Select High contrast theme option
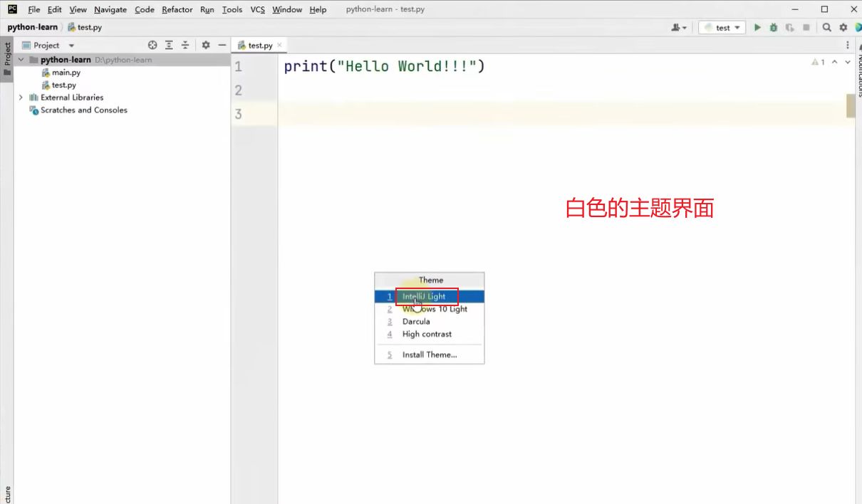Viewport: 862px width, 504px height. 427,334
